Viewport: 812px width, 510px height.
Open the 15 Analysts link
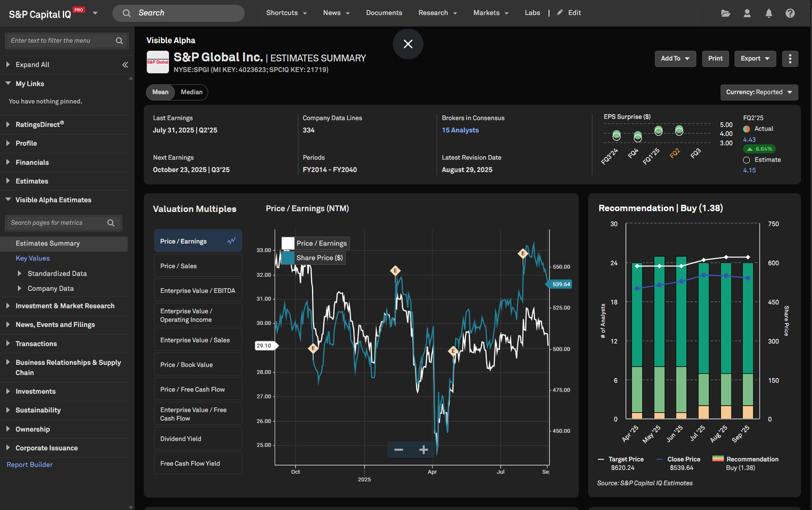pyautogui.click(x=460, y=130)
